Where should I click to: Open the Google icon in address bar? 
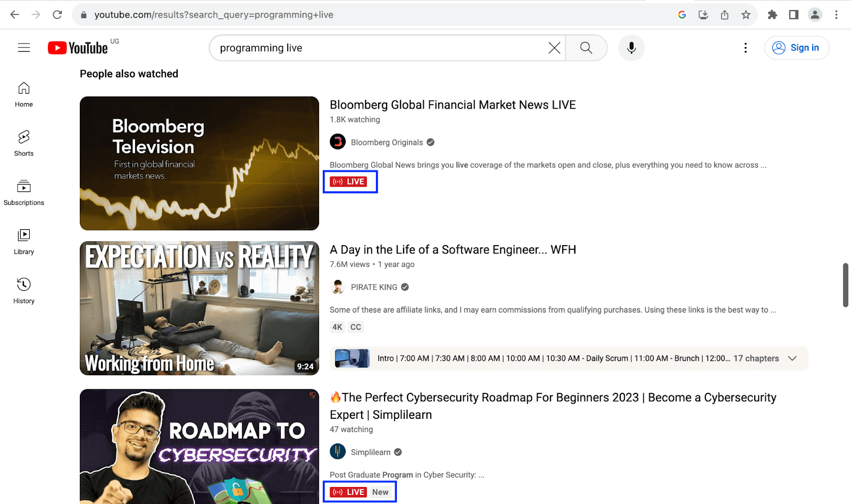point(682,15)
